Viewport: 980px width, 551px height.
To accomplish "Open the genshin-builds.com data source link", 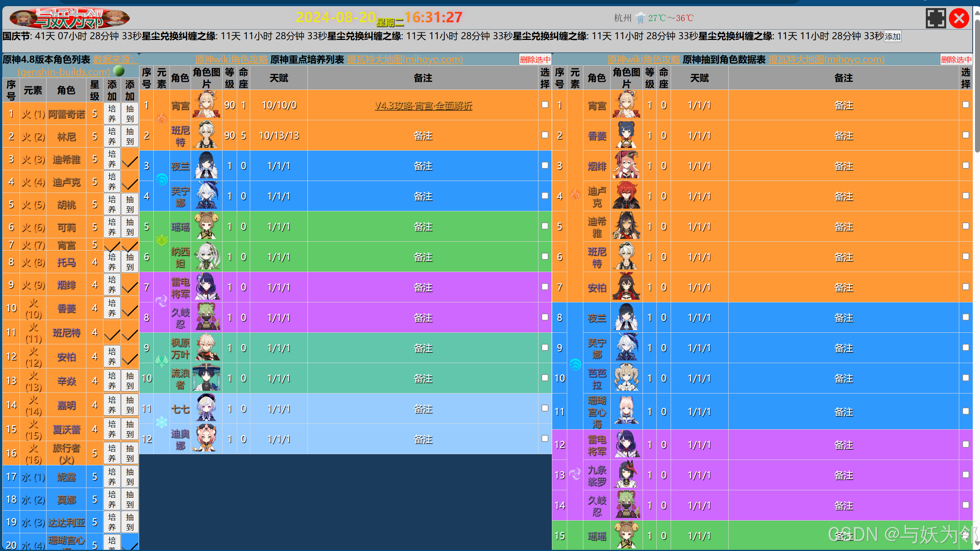I will pos(63,71).
